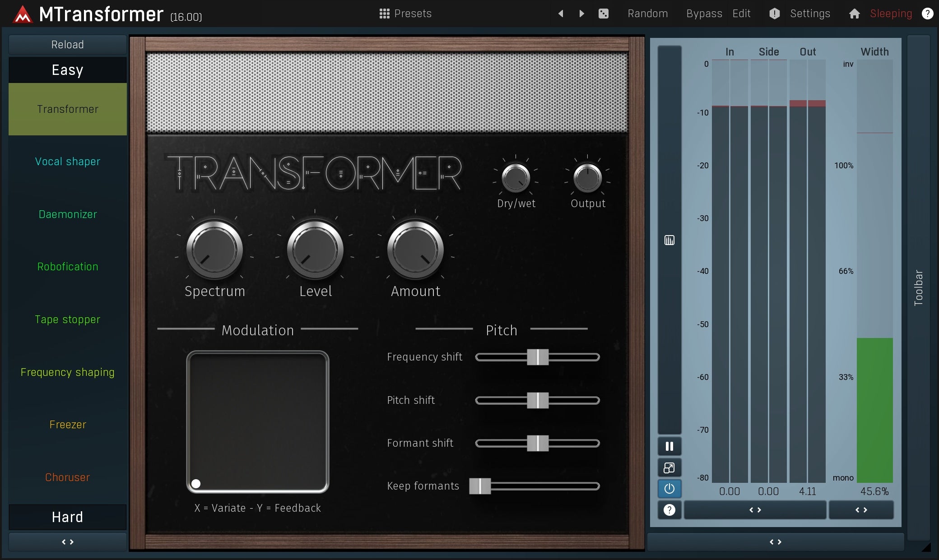The image size is (939, 560).
Task: Click the next preset arrow
Action: coord(581,14)
